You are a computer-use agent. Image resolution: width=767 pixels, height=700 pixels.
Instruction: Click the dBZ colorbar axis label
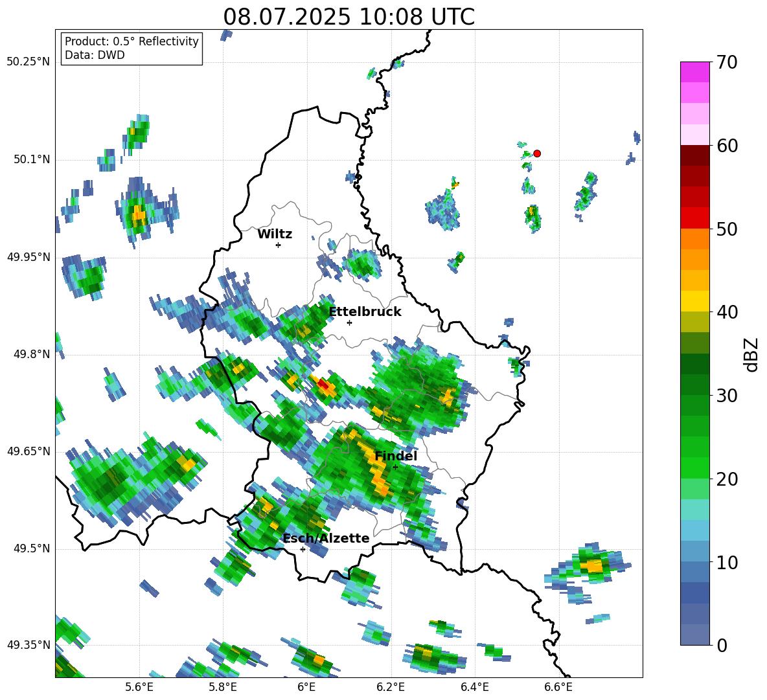point(750,354)
